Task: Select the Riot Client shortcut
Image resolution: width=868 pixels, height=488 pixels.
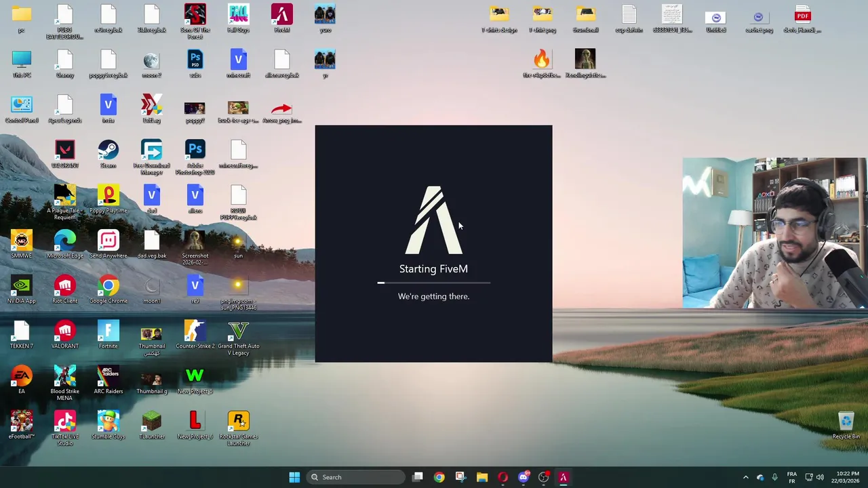Action: pos(64,289)
